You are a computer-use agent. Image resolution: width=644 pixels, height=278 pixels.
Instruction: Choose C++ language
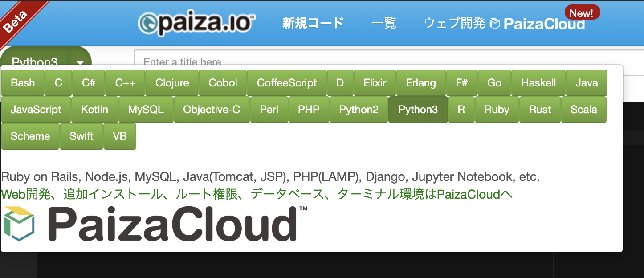pos(125,83)
